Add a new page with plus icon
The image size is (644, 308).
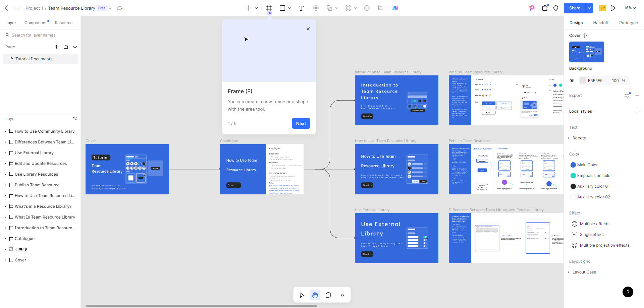[56, 47]
